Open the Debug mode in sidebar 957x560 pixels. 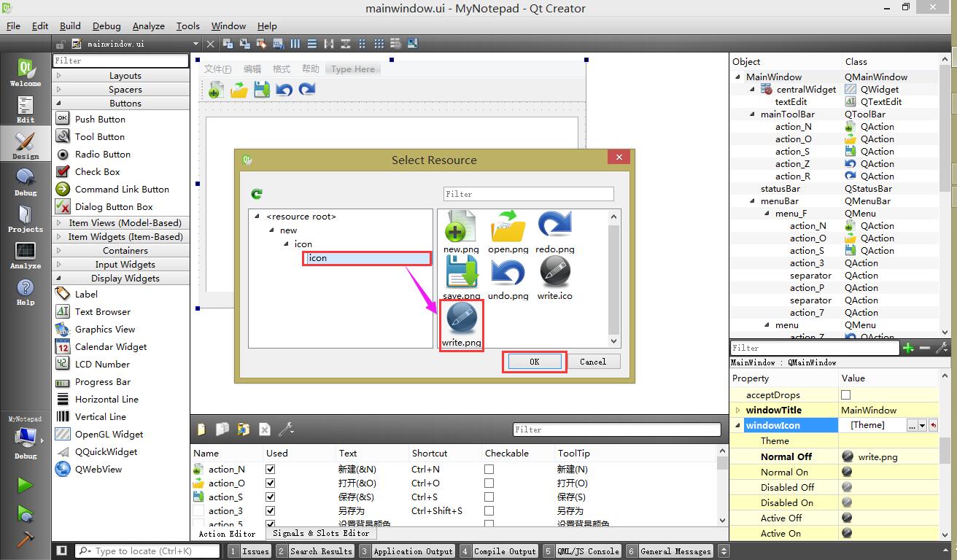[x=26, y=182]
